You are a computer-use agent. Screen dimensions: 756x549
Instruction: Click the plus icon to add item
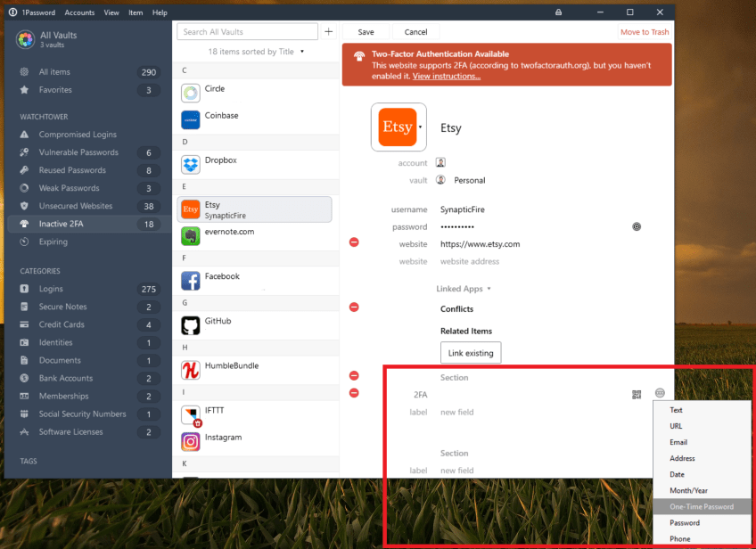328,32
